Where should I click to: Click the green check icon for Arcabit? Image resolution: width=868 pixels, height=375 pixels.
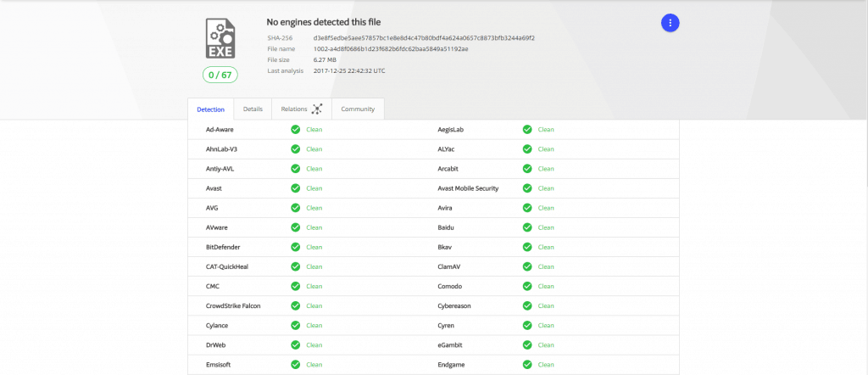(x=527, y=168)
